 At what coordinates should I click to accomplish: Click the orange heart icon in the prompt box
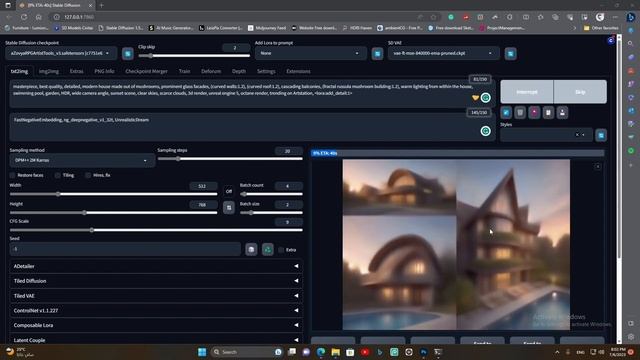475,98
